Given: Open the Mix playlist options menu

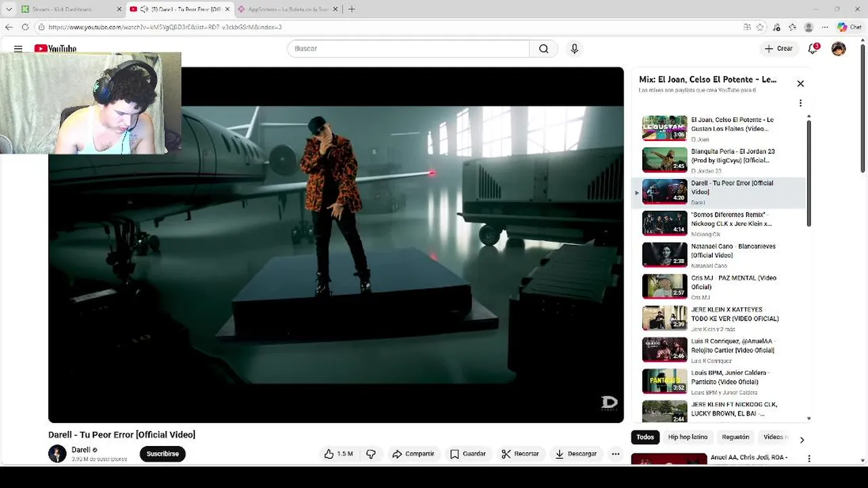Looking at the screenshot, I should [x=800, y=104].
